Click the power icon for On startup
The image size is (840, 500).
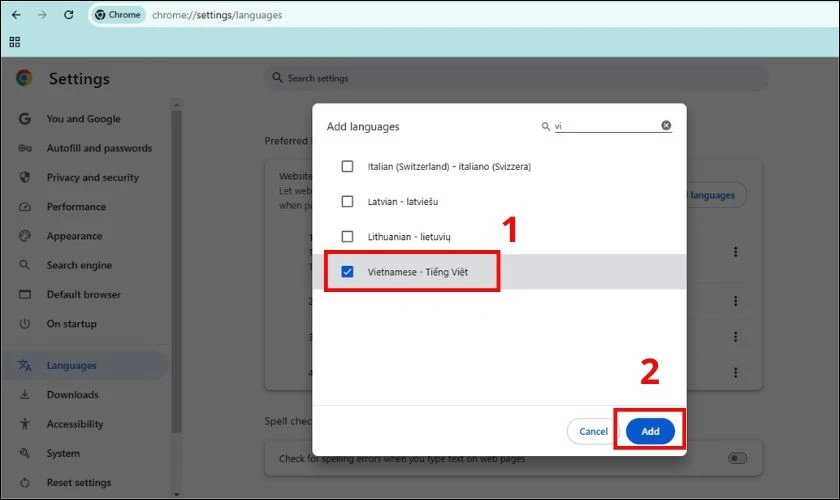pyautogui.click(x=25, y=324)
